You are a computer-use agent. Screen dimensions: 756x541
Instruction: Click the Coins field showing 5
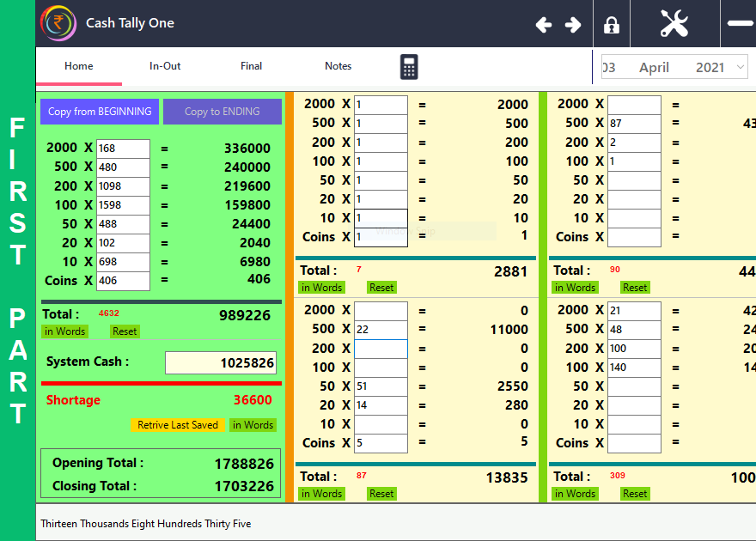tap(381, 443)
